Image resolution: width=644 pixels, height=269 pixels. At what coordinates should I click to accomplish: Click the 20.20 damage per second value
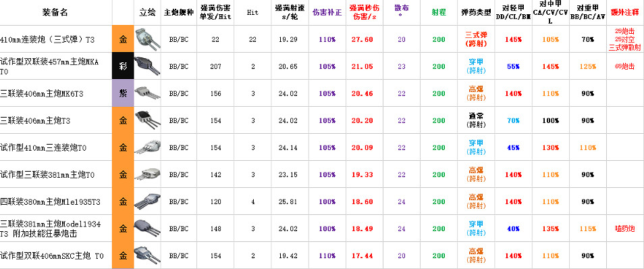[x=363, y=120]
